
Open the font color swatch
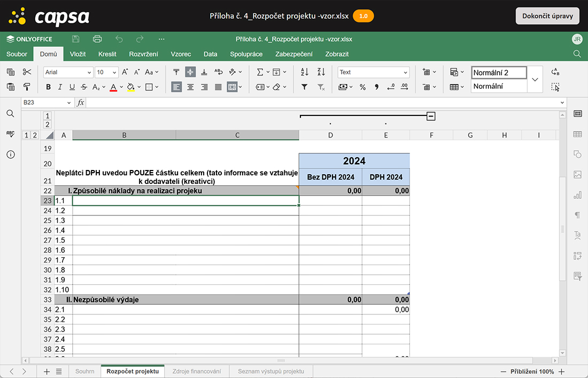tap(114, 87)
